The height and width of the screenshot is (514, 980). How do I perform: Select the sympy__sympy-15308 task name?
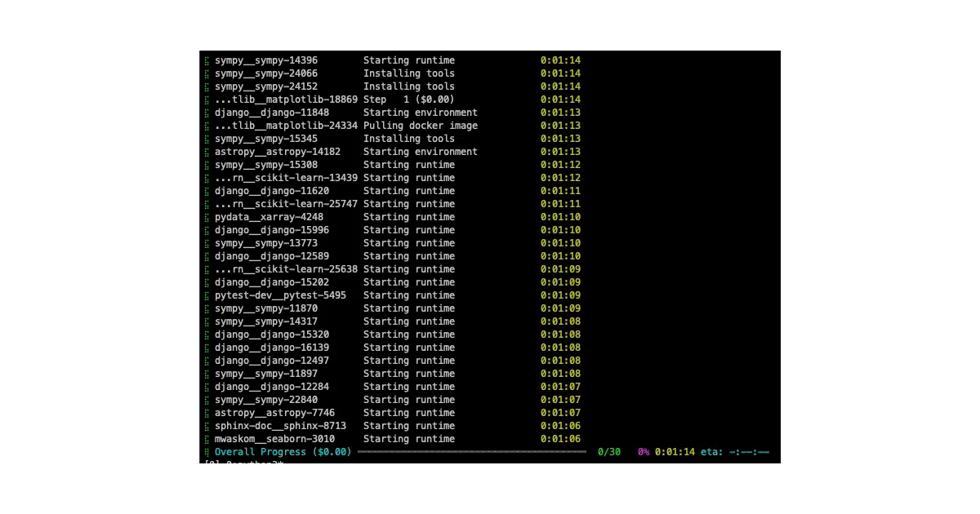pos(266,165)
